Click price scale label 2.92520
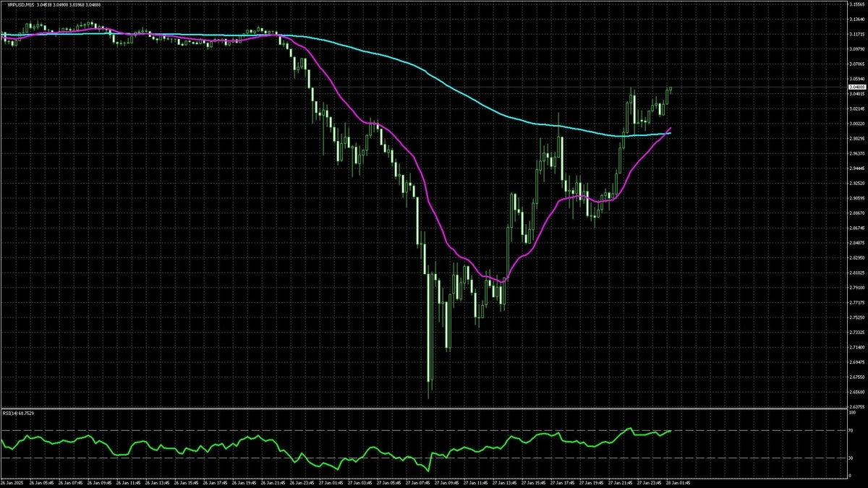The height and width of the screenshot is (488, 868). [x=856, y=183]
